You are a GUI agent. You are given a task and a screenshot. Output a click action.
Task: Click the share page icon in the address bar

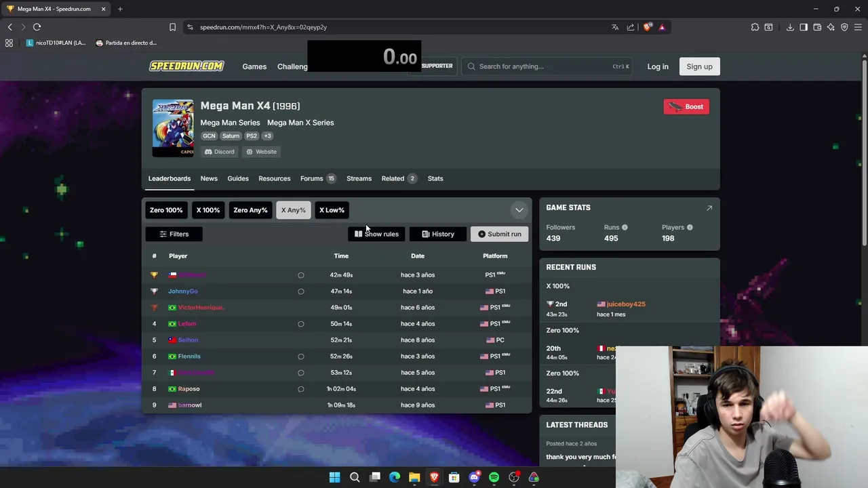tap(631, 27)
